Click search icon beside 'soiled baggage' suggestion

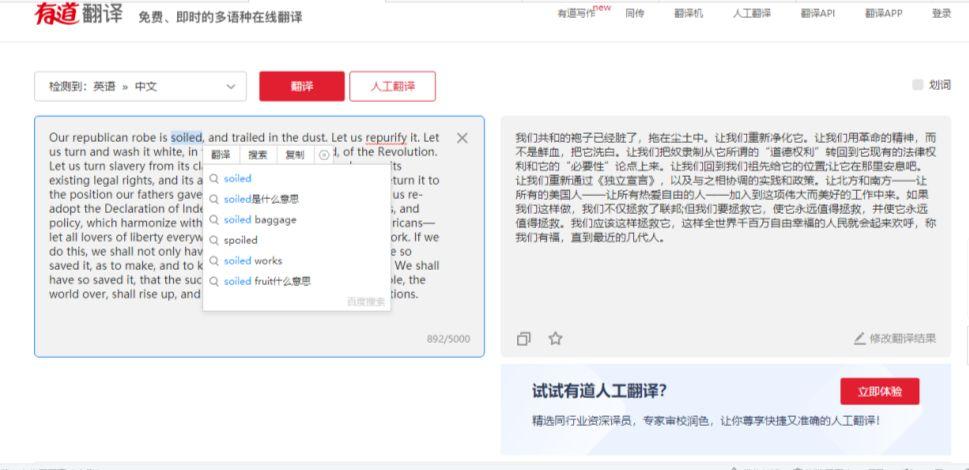pyautogui.click(x=214, y=220)
